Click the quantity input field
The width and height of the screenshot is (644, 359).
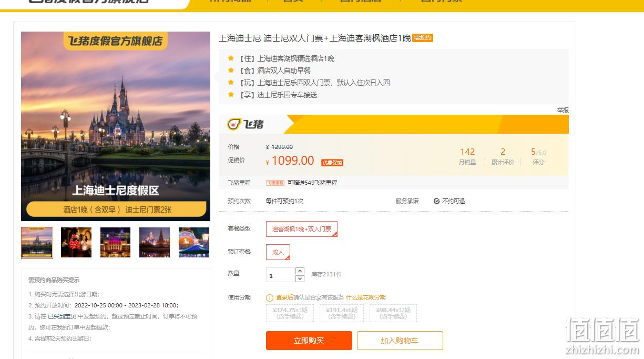pos(280,275)
